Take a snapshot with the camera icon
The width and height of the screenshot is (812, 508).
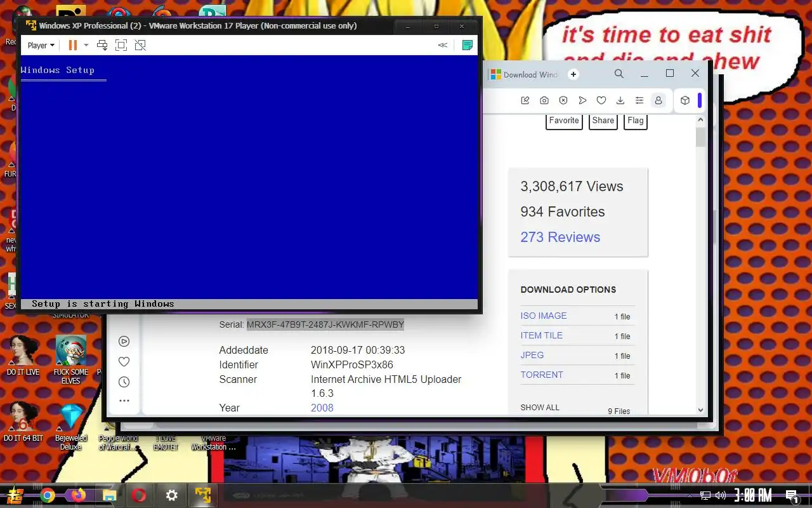click(544, 100)
